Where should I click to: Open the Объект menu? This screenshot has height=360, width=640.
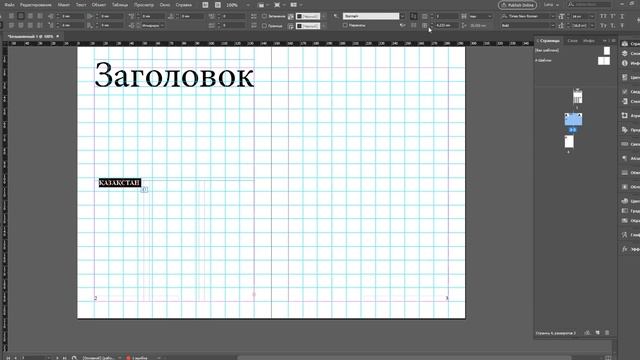pos(99,5)
